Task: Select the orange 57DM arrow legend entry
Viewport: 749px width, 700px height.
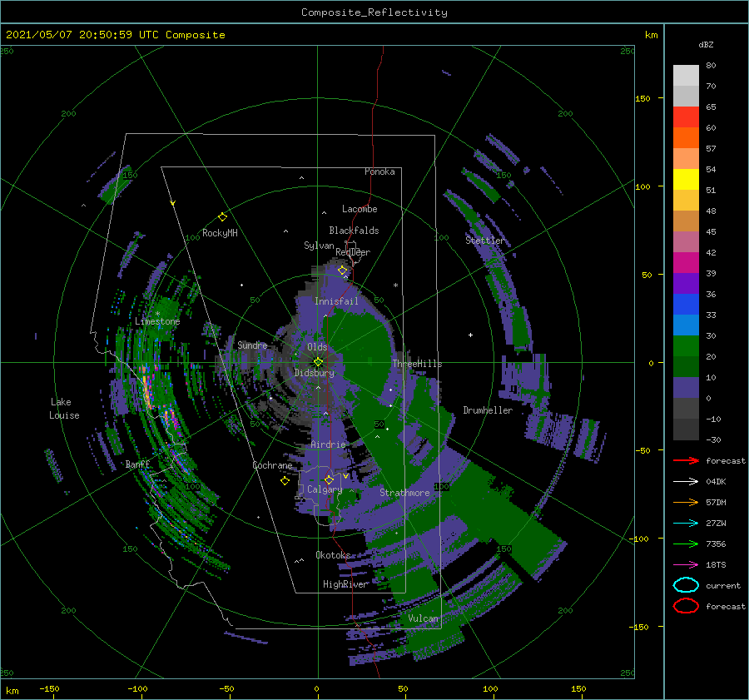Action: tap(686, 502)
